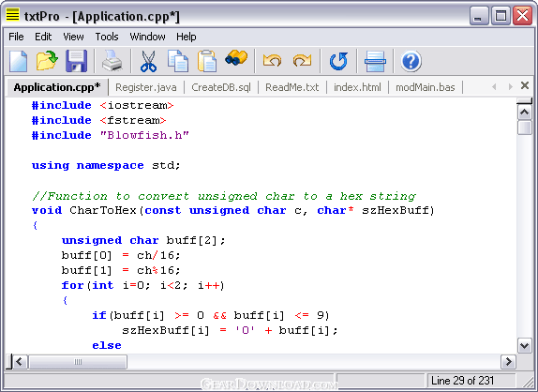The image size is (538, 392).
Task: Switch to the Register.java tab
Action: [146, 87]
